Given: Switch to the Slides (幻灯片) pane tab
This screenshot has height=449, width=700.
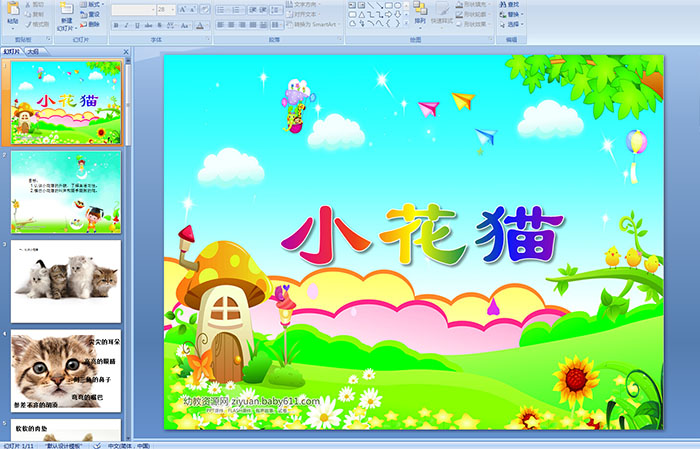Looking at the screenshot, I should coord(11,52).
